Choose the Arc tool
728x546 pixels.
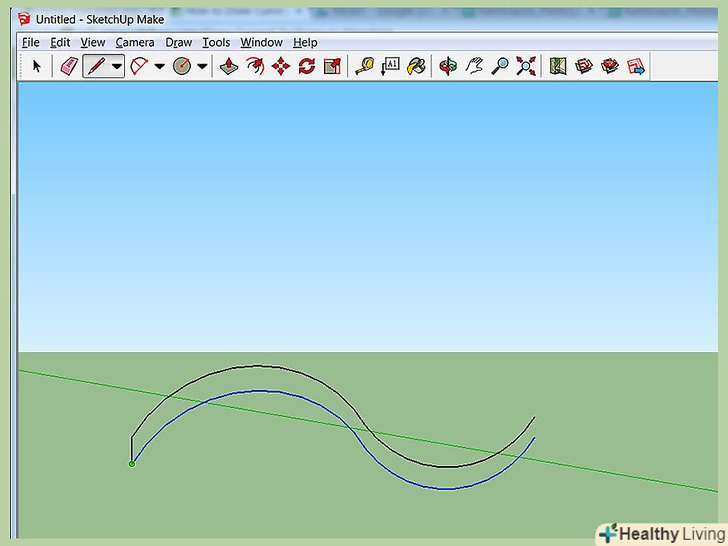coord(139,66)
